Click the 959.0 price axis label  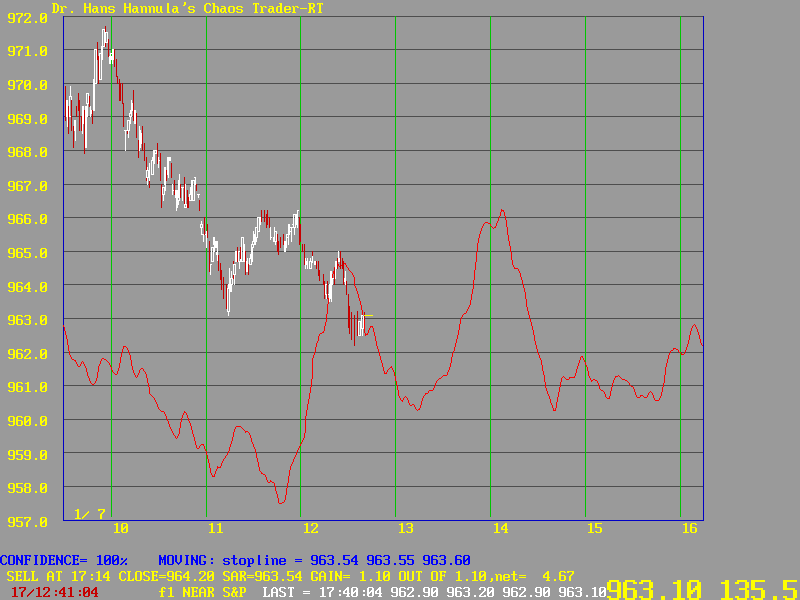[27, 455]
